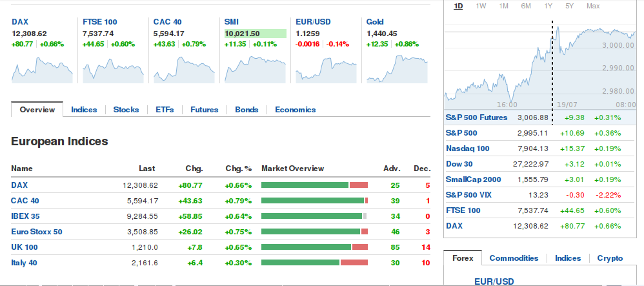Image resolution: width=644 pixels, height=286 pixels.
Task: Click the Last column header
Action: [146, 169]
